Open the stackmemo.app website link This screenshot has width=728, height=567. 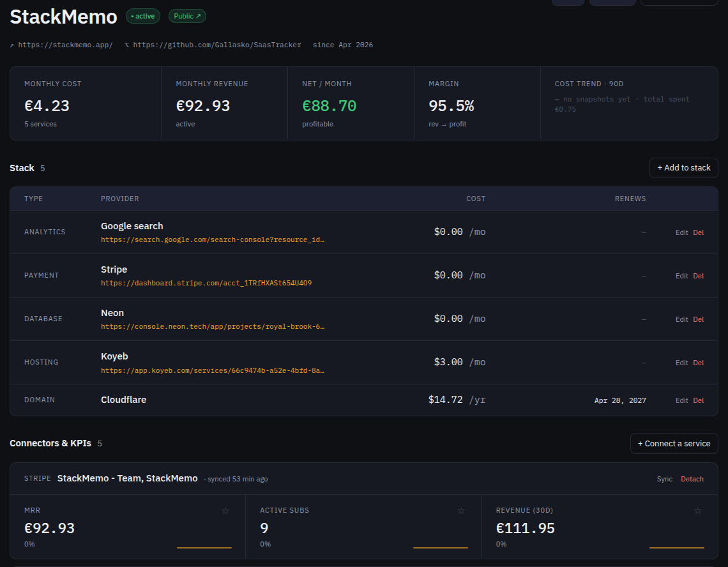pos(65,45)
